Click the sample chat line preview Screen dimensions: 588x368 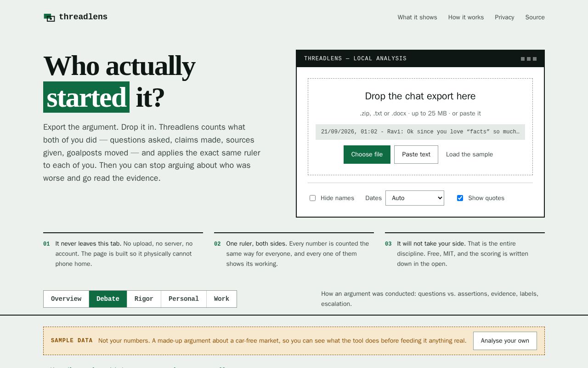(x=420, y=132)
